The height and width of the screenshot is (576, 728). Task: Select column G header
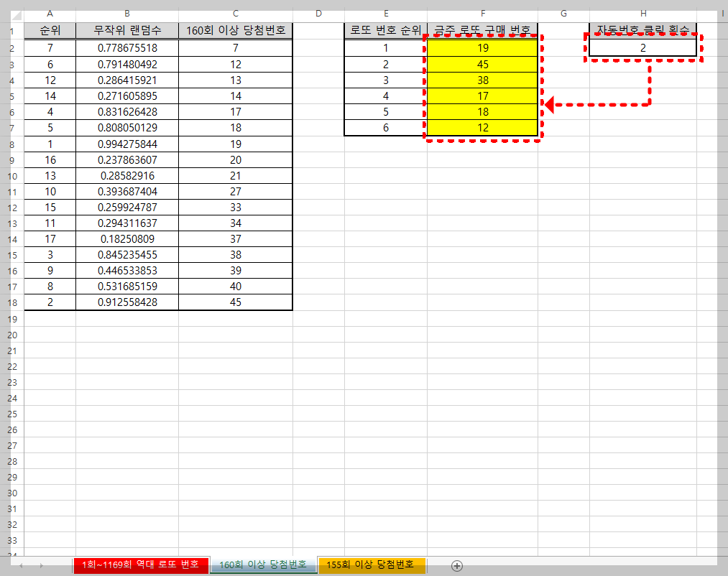pos(563,14)
